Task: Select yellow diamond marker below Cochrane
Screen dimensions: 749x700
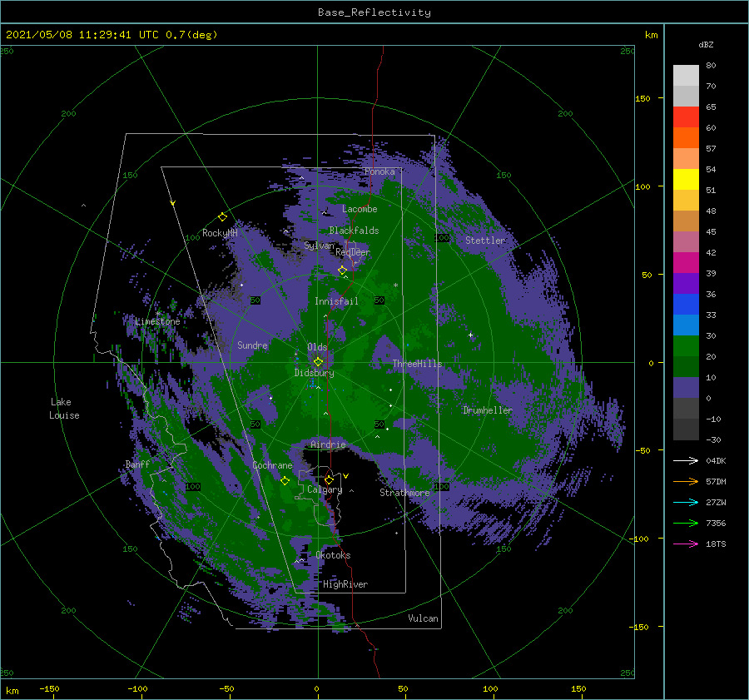Action: pos(285,481)
